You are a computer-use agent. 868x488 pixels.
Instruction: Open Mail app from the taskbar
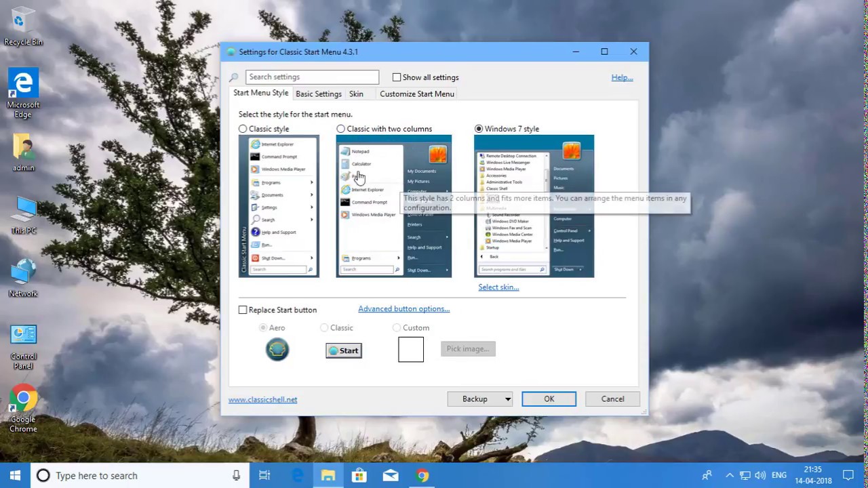tap(391, 475)
